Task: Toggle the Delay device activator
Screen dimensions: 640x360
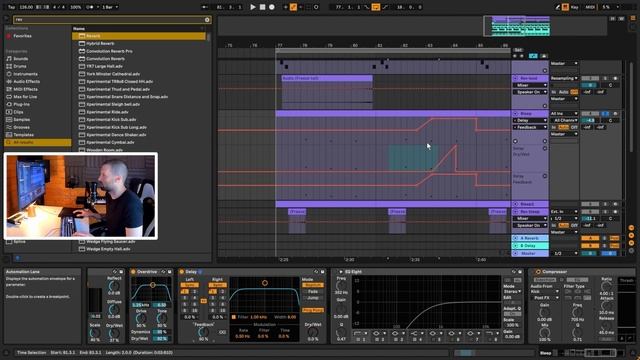Action: click(x=182, y=271)
